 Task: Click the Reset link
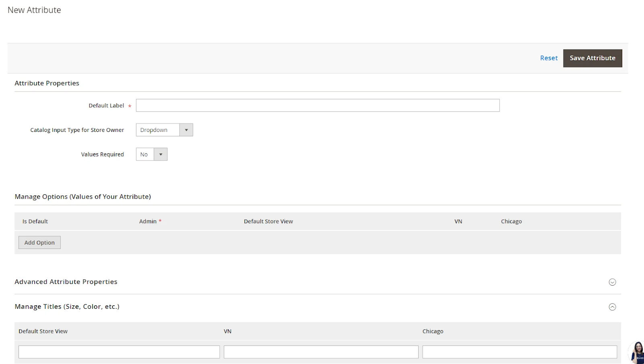(x=548, y=58)
